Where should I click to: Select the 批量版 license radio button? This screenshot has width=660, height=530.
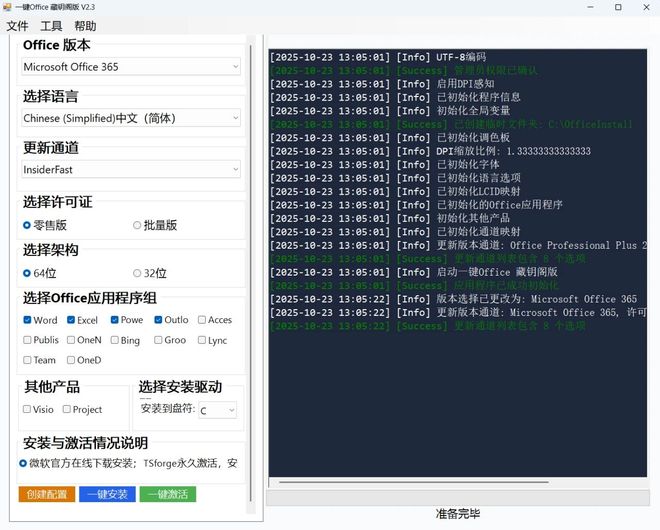(138, 225)
